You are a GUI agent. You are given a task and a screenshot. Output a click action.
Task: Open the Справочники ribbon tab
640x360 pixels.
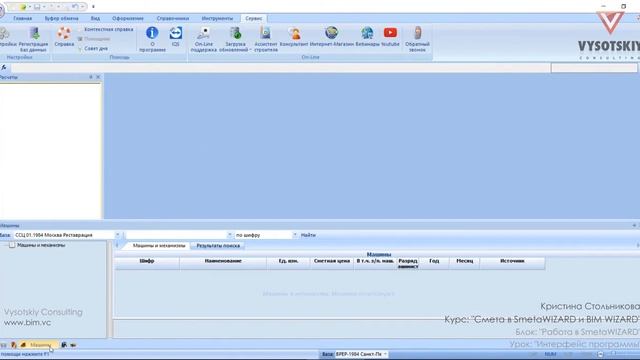[x=173, y=18]
